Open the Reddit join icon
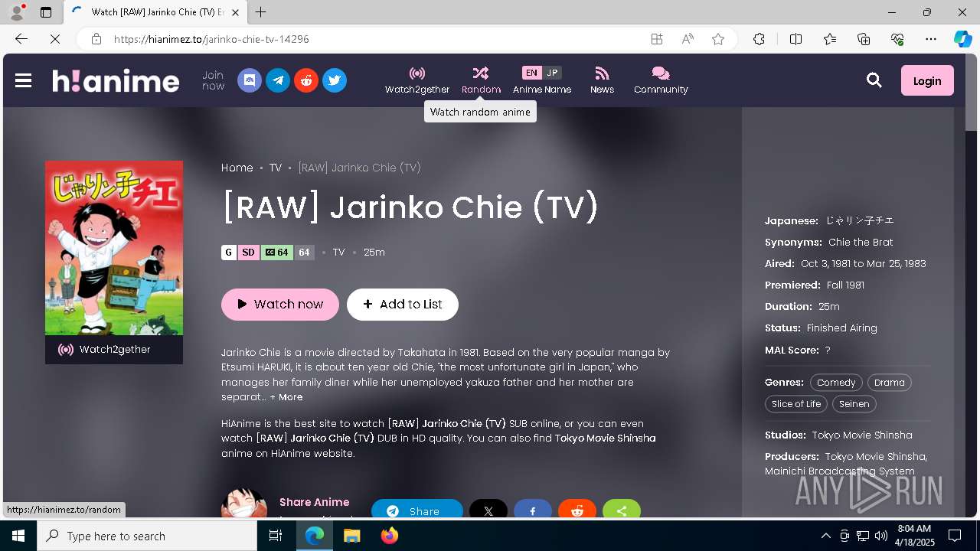980x551 pixels. pyautogui.click(x=306, y=80)
